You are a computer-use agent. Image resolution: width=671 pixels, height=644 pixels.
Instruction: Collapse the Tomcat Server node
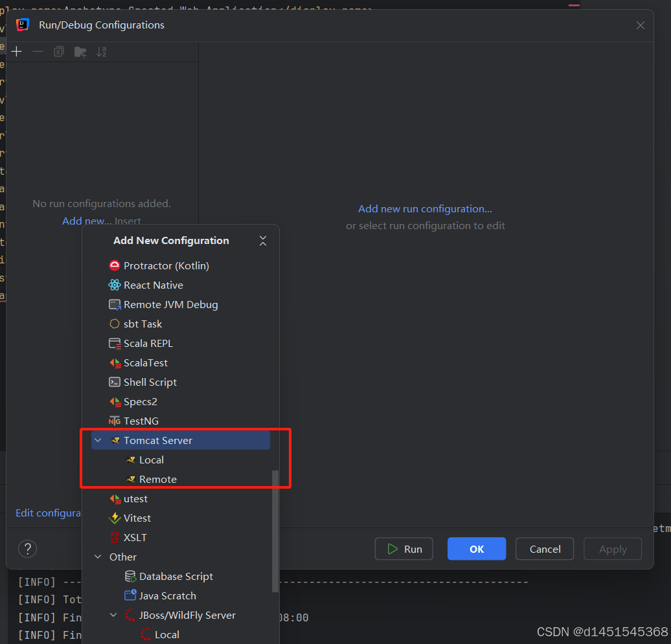[98, 441]
